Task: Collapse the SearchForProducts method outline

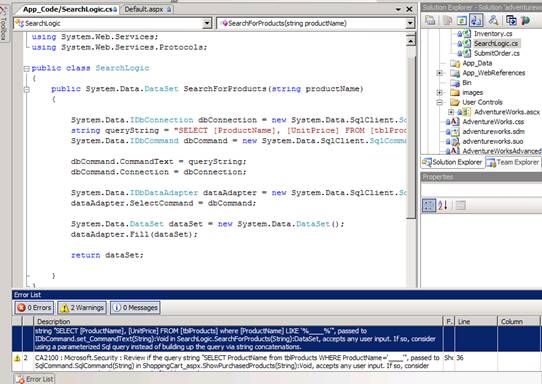Action: [x=27, y=90]
